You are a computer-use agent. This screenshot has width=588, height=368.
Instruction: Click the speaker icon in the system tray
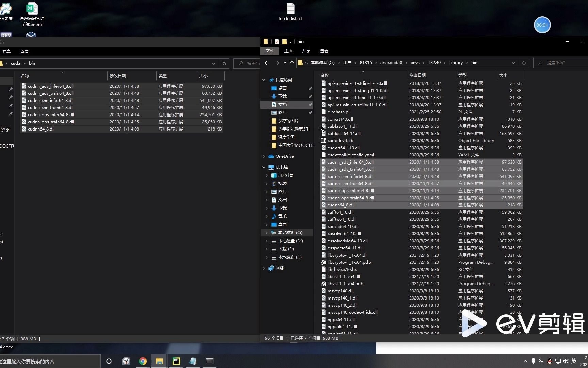[x=566, y=361]
